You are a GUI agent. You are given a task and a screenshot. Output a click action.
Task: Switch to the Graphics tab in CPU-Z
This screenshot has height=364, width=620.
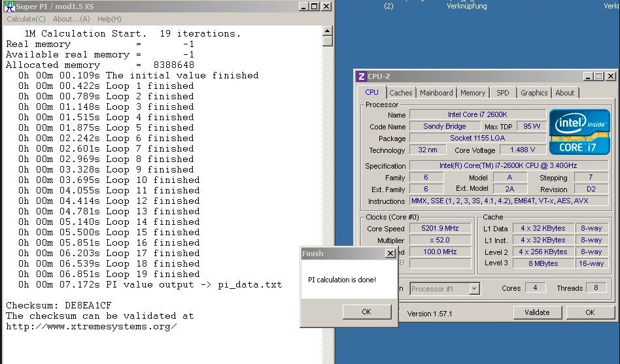point(534,93)
